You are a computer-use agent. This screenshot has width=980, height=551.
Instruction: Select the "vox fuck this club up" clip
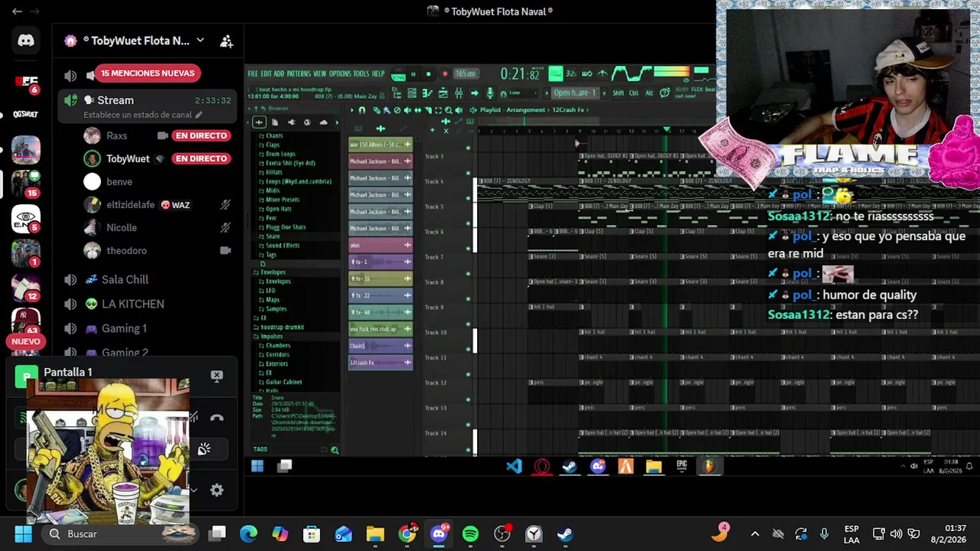[x=381, y=328]
